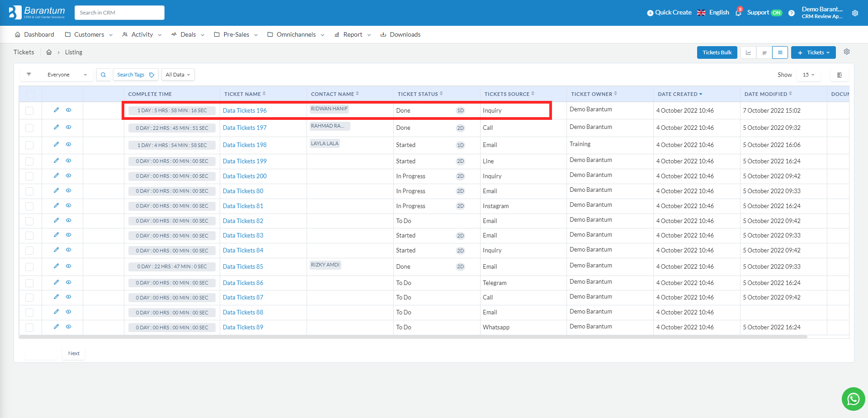Open Data Tickets 84 link
Screen dimensions: 868x418
pos(243,250)
